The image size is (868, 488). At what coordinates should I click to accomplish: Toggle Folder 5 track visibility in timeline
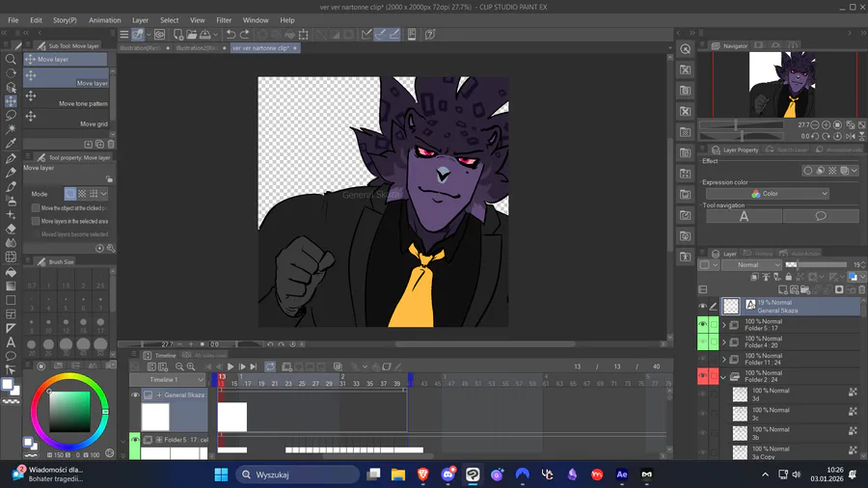point(134,440)
